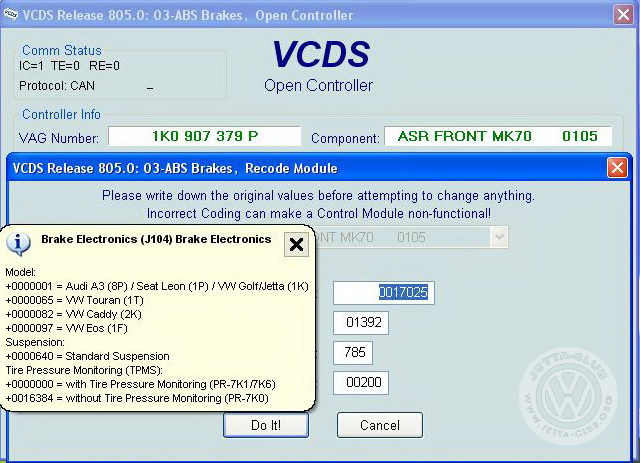Screen dimensions: 640x463
Task: Click the VAG Number value 1K0 907 379 P
Action: point(204,136)
